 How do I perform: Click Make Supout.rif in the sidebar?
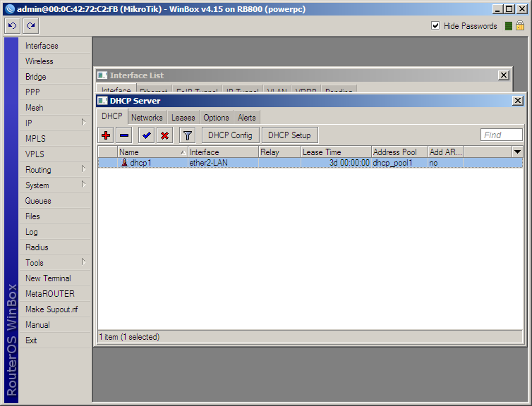(x=55, y=309)
